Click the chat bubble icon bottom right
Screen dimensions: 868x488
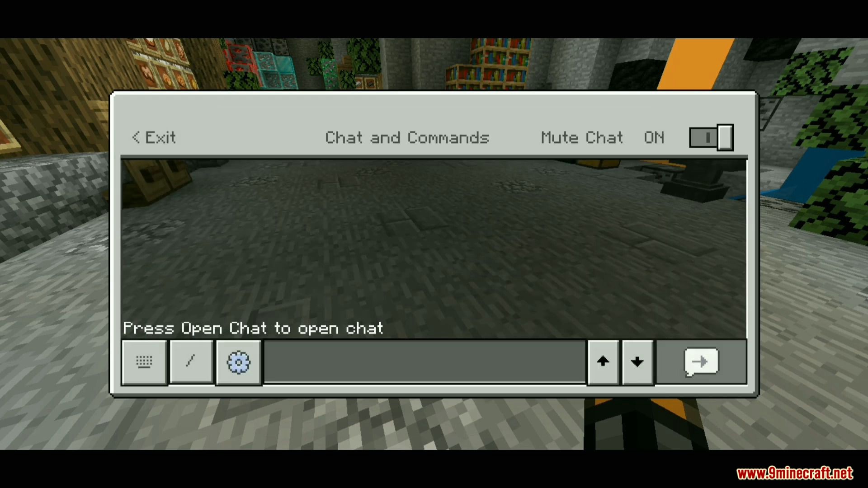pos(701,361)
